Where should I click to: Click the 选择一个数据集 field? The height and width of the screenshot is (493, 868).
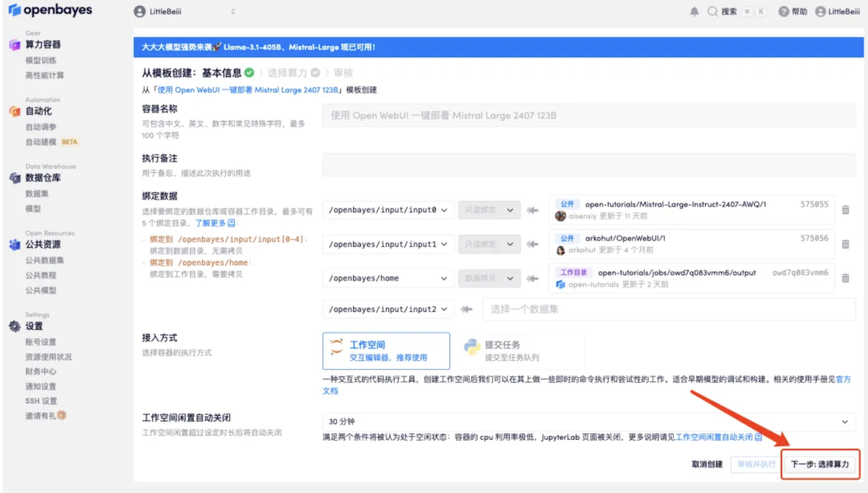[x=669, y=309]
